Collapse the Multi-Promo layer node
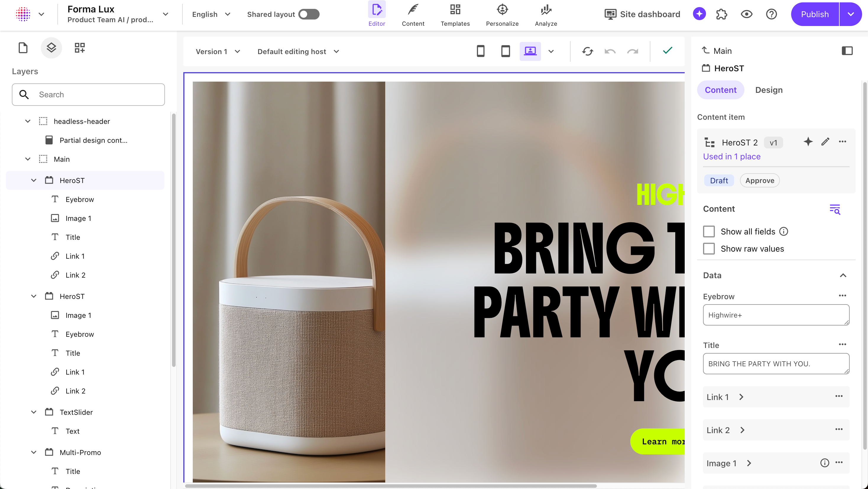Screen dimensions: 868x489 coord(34,452)
